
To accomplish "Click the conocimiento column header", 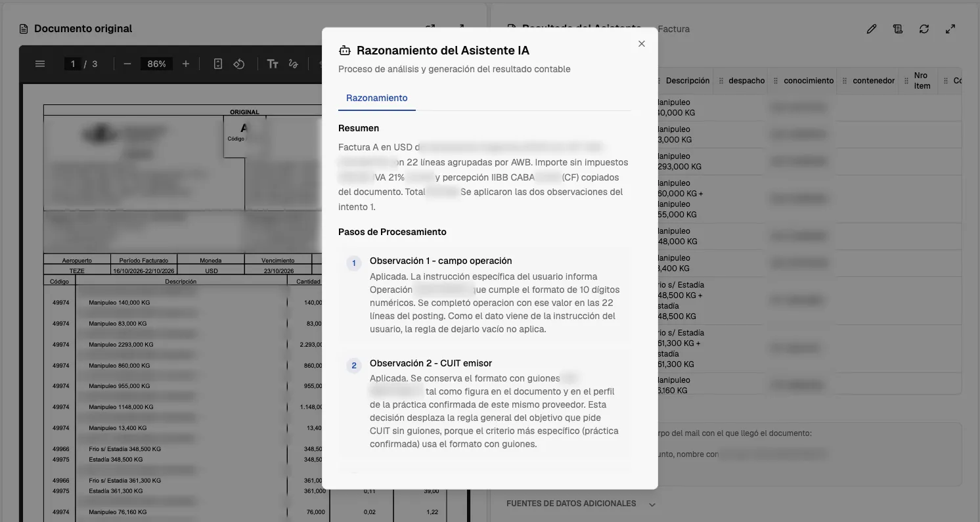I will 809,81.
